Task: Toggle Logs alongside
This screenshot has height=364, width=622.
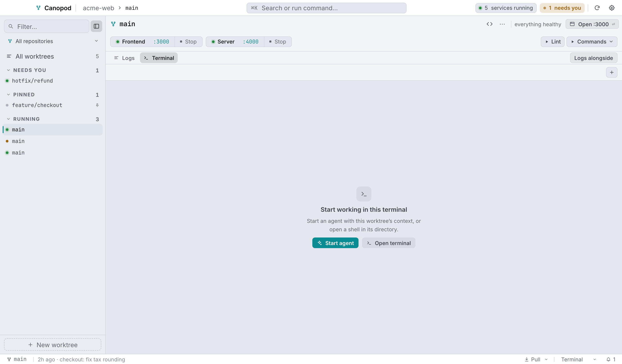Action: 593,58
